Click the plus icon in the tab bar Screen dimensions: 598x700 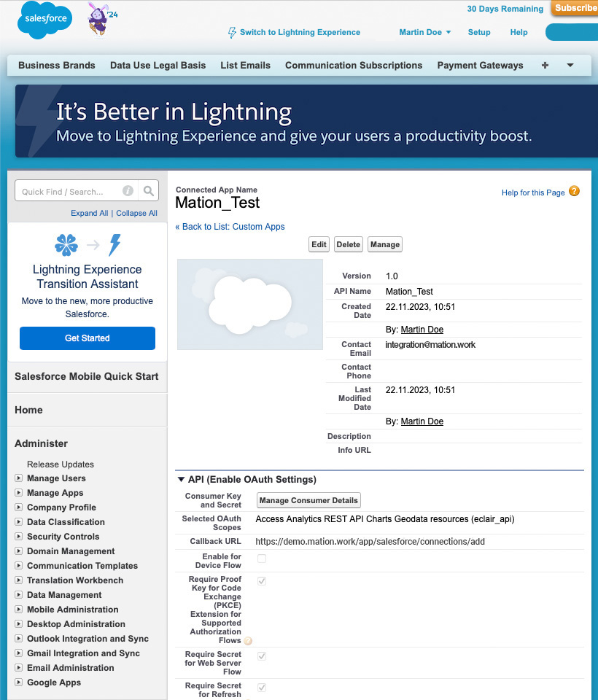pos(545,65)
